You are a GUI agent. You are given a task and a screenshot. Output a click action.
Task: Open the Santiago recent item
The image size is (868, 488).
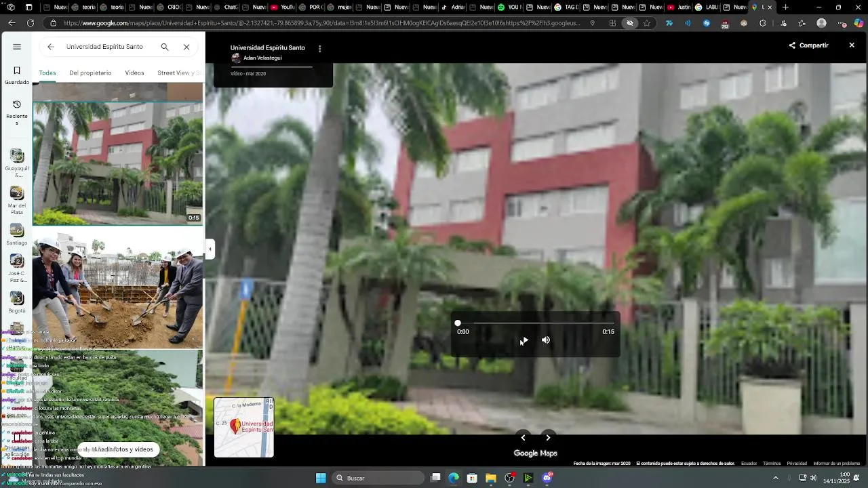point(17,235)
